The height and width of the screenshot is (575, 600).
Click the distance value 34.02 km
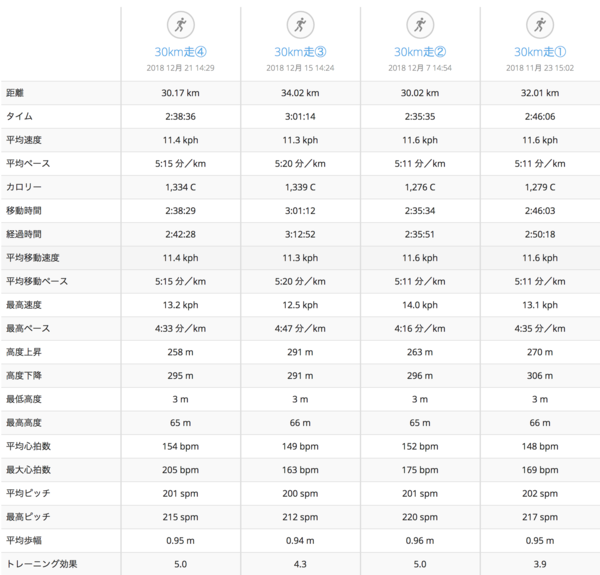tap(300, 93)
